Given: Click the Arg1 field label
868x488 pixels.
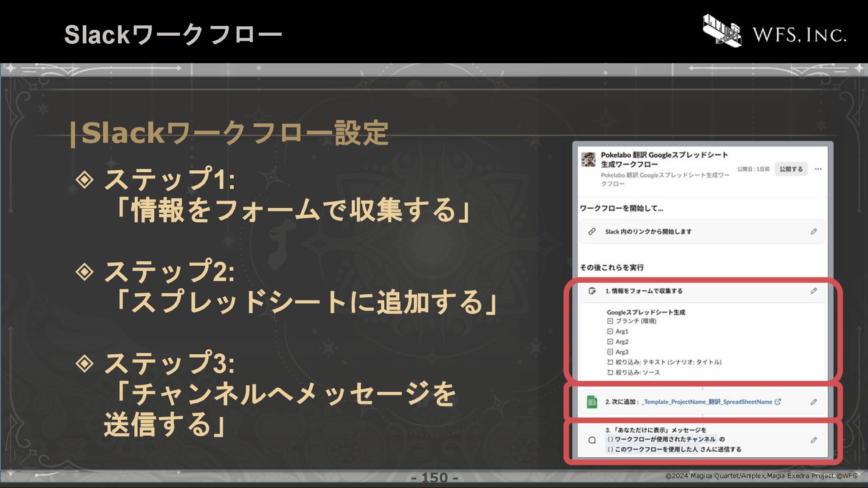Looking at the screenshot, I should click(622, 331).
